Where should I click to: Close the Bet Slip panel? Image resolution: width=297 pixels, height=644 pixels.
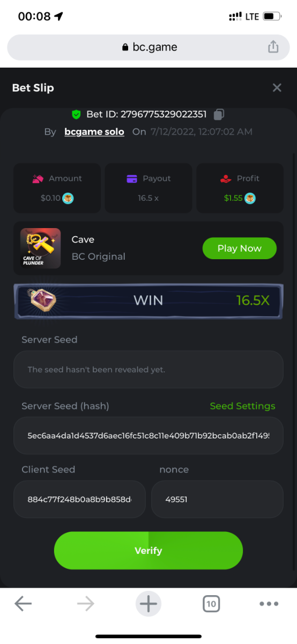pyautogui.click(x=277, y=87)
